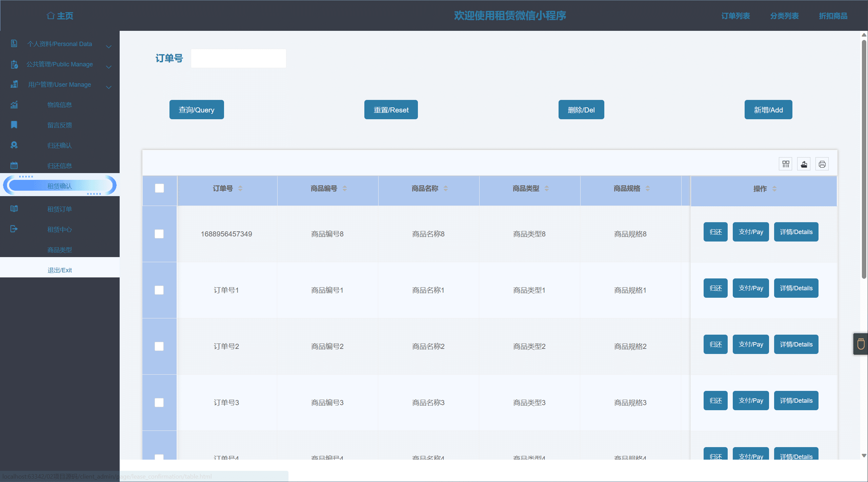Click the 租赁中心 exit-arrow icon

[x=14, y=229]
